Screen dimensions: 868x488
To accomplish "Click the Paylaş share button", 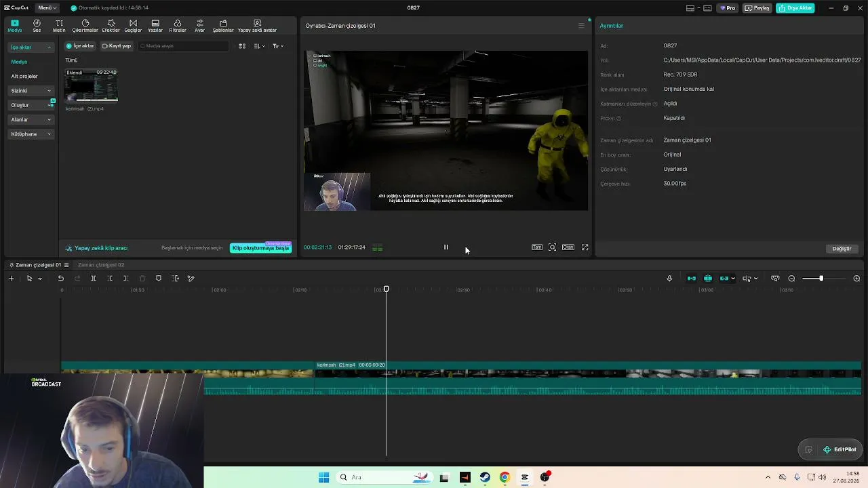I will tap(758, 8).
